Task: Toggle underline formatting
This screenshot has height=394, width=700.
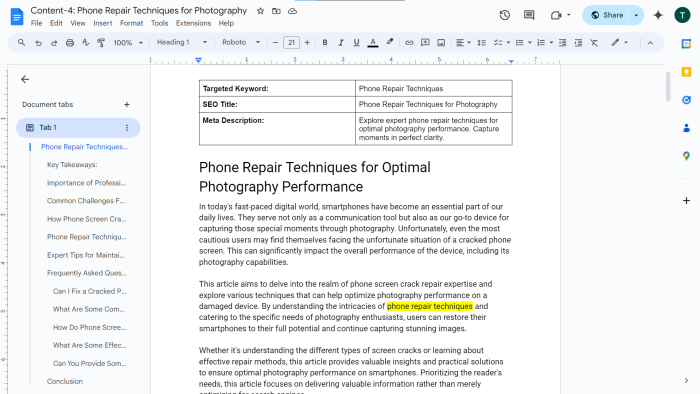Action: pos(356,42)
